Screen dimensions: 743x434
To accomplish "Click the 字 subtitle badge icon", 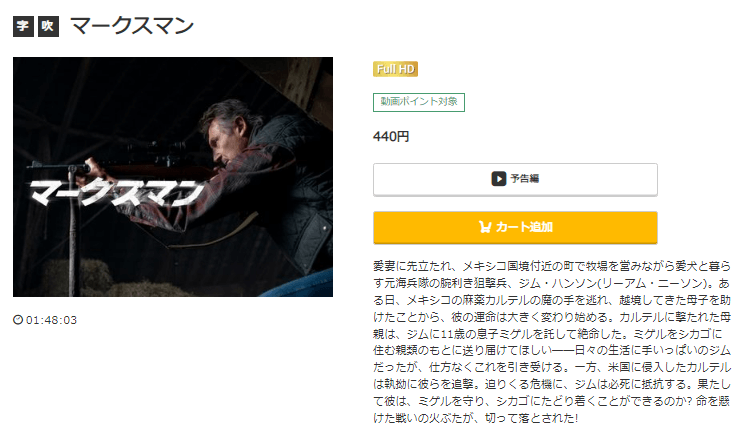I will pyautogui.click(x=23, y=26).
